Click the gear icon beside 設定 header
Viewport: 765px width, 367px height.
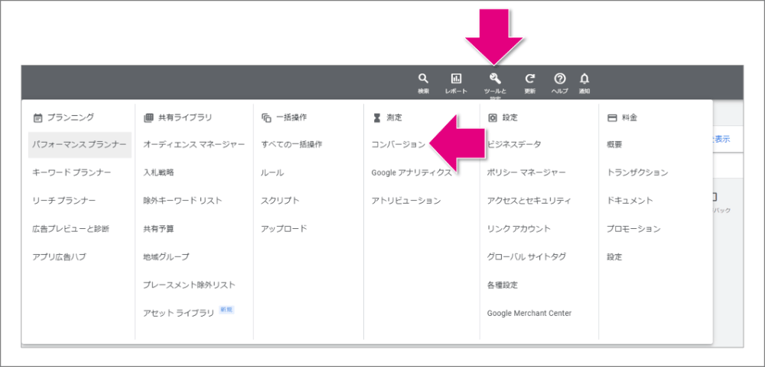(493, 117)
